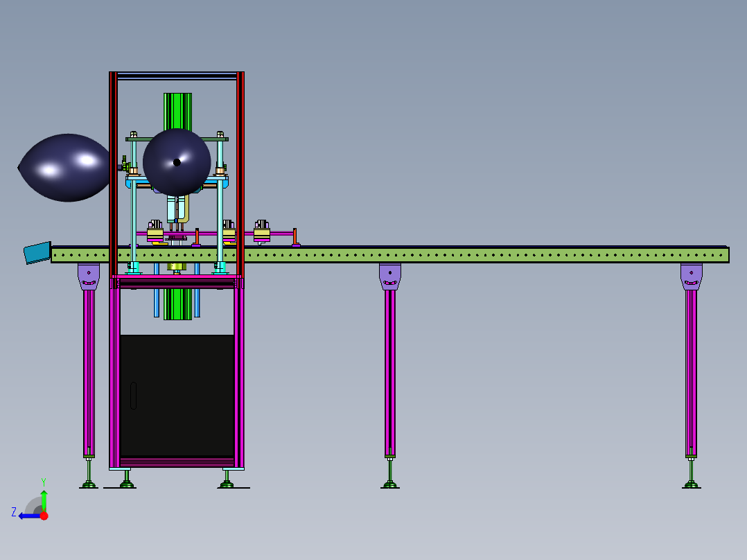Select the rightmost conveyor support leg
This screenshot has width=747, height=560.
692,373
